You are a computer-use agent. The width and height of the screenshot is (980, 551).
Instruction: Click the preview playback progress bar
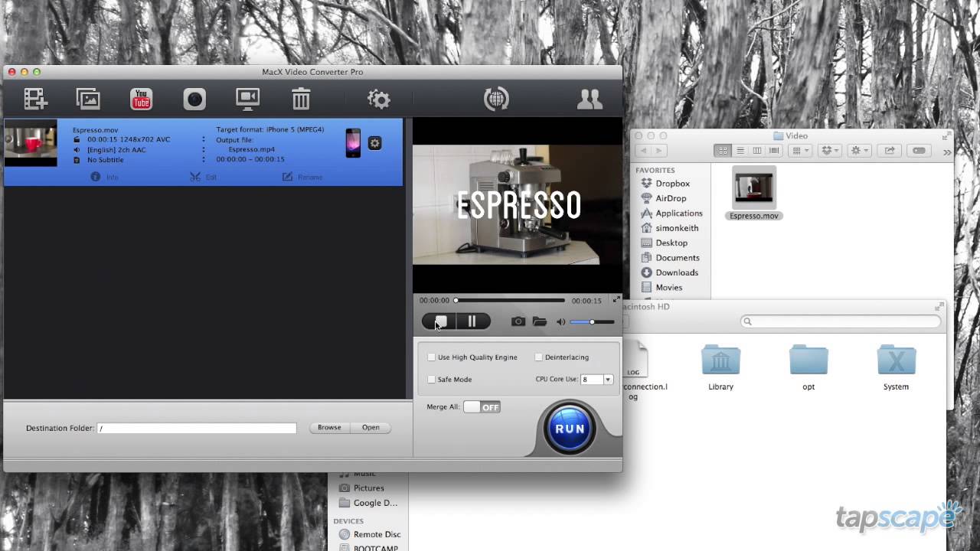(x=510, y=301)
